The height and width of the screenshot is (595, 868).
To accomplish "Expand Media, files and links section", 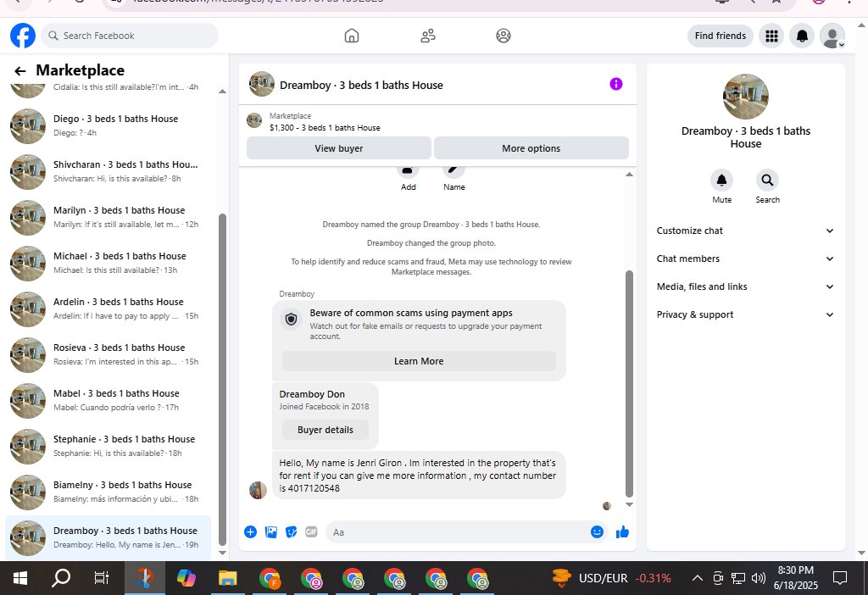I will coord(745,286).
